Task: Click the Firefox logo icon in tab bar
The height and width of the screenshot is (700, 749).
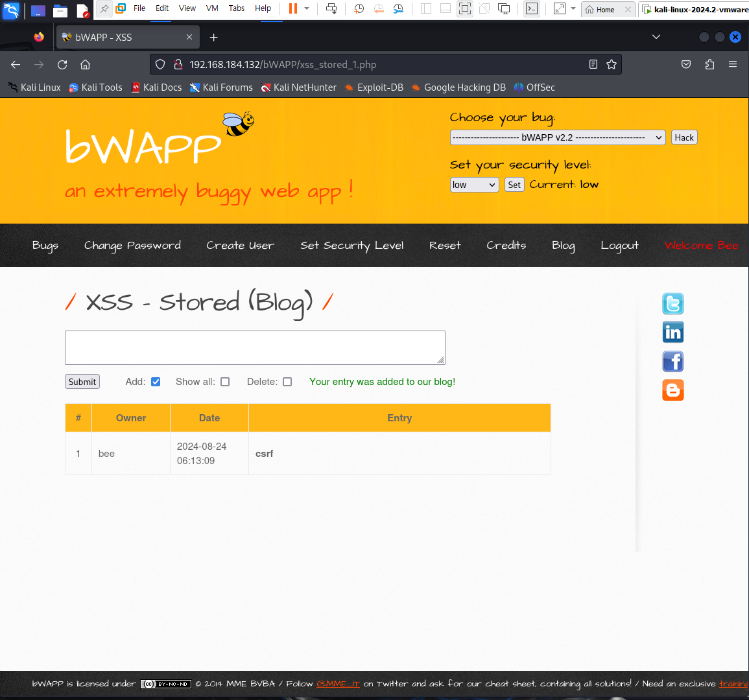Action: tap(39, 37)
